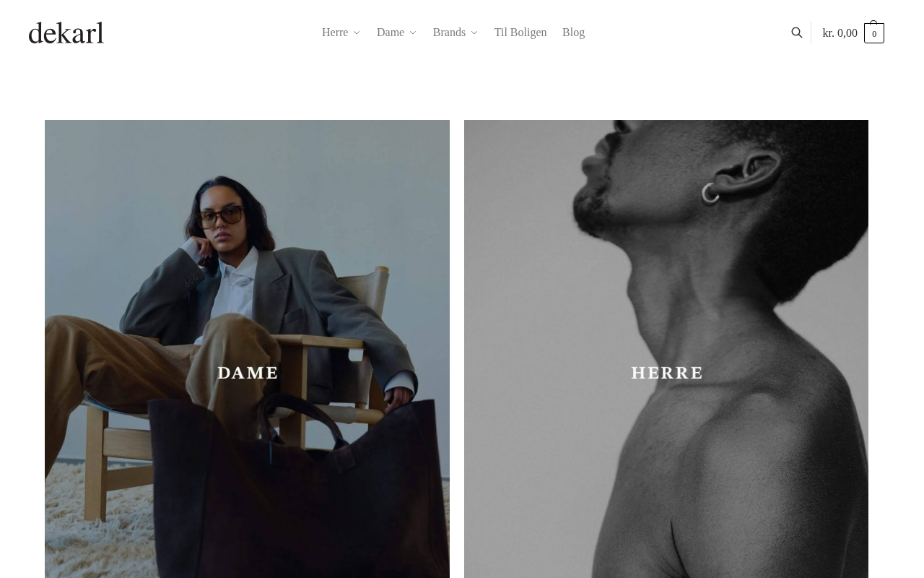Click the DAME heading text on the banner
This screenshot has height=578, width=924.
(x=248, y=373)
